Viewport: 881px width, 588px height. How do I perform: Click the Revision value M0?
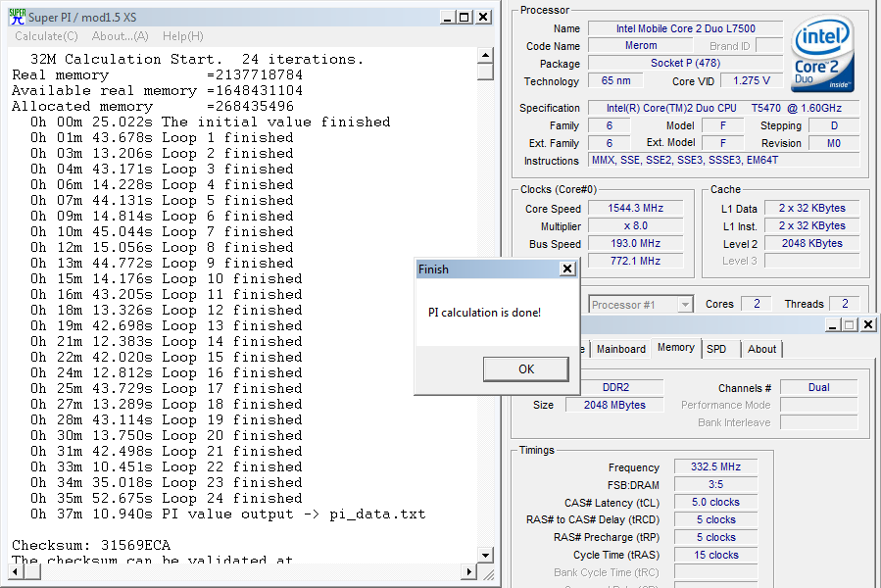click(834, 143)
